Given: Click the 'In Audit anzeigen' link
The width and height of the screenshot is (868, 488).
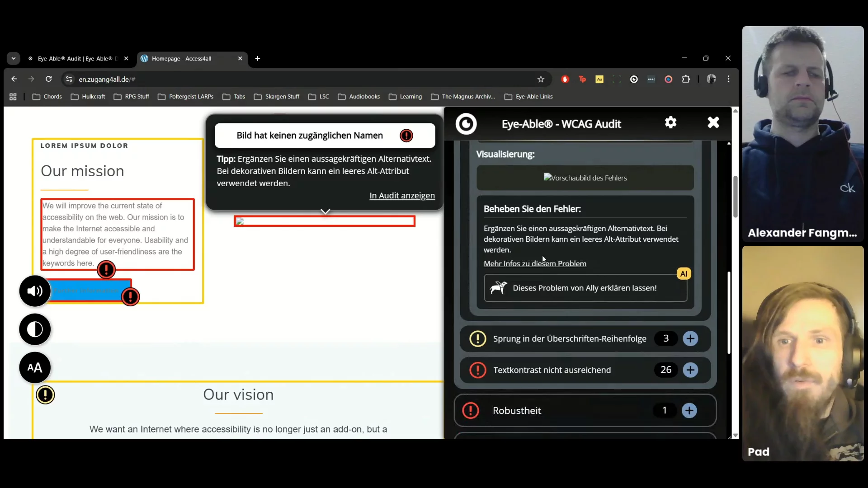Looking at the screenshot, I should [402, 196].
